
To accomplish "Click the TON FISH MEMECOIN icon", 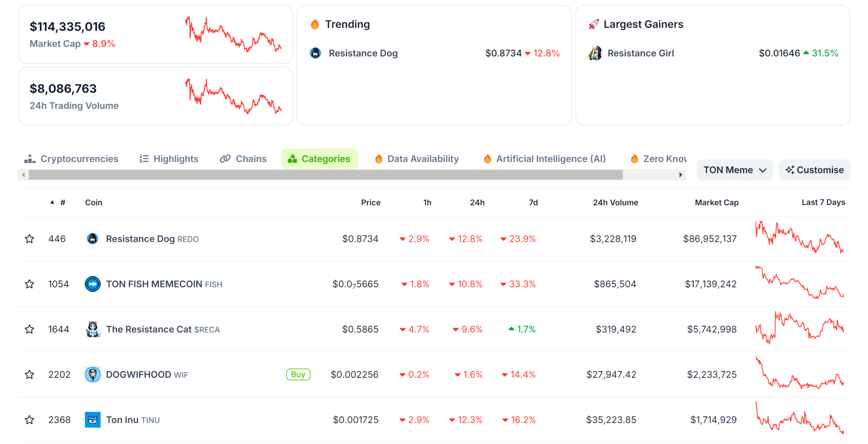I will [x=92, y=284].
